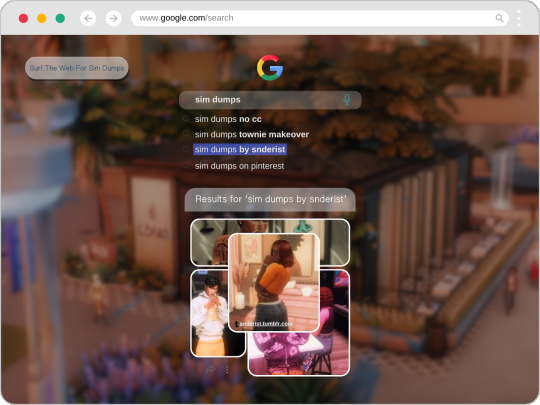Click search icon beside 'sim dumps no cc'
This screenshot has width=540, height=405.
[186, 119]
